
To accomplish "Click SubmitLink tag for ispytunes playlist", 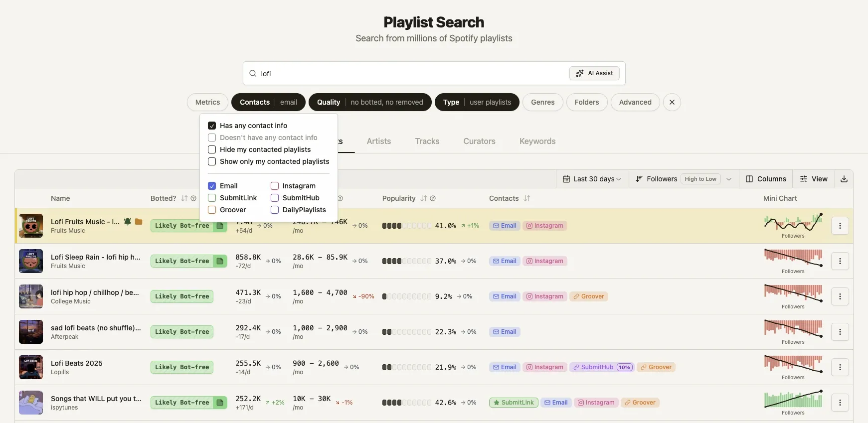I will pos(514,403).
